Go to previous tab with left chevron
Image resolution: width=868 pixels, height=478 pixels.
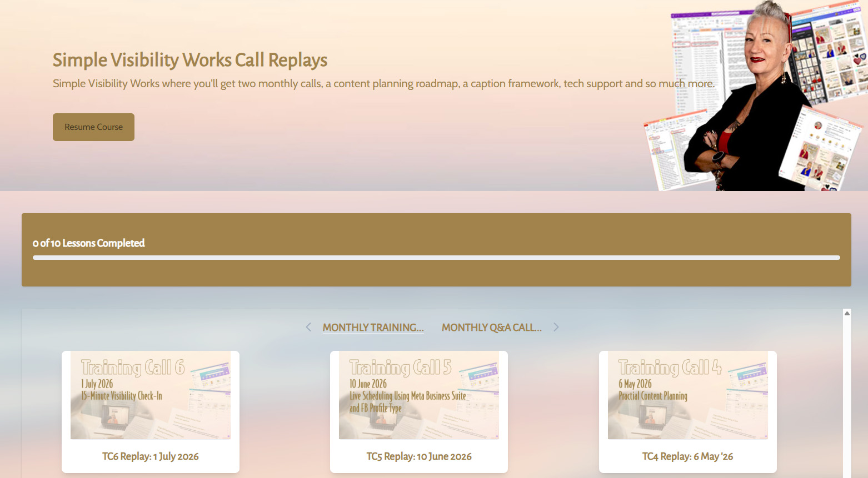(308, 328)
